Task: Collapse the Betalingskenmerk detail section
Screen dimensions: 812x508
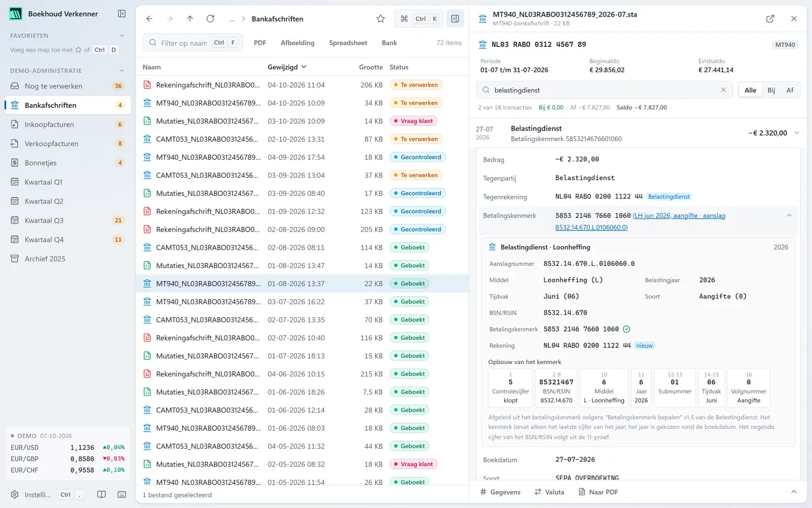Action: tap(789, 216)
